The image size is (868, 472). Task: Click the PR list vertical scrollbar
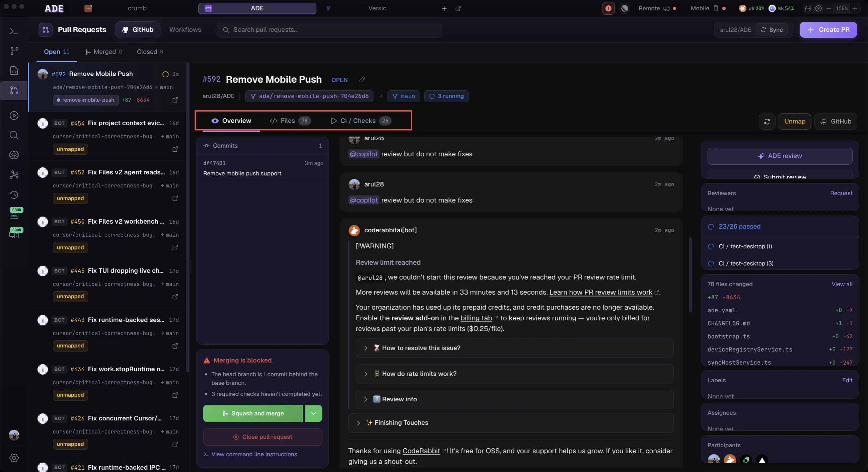pos(188,217)
